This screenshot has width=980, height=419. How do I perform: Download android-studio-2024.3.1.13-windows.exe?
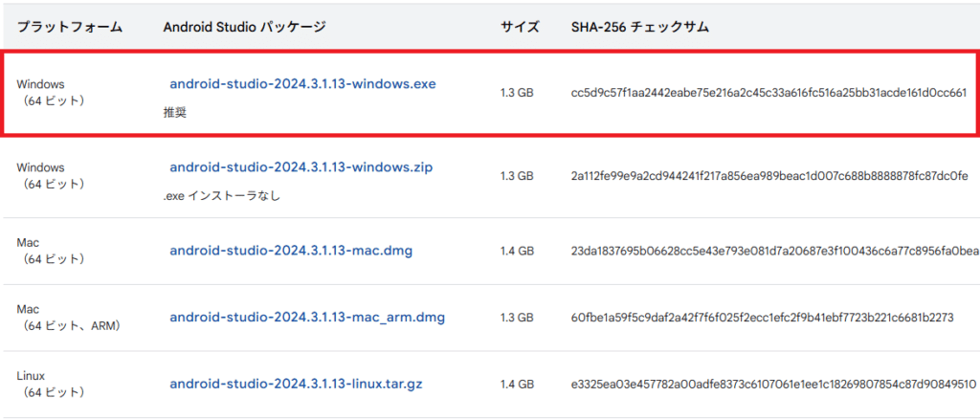[x=302, y=84]
